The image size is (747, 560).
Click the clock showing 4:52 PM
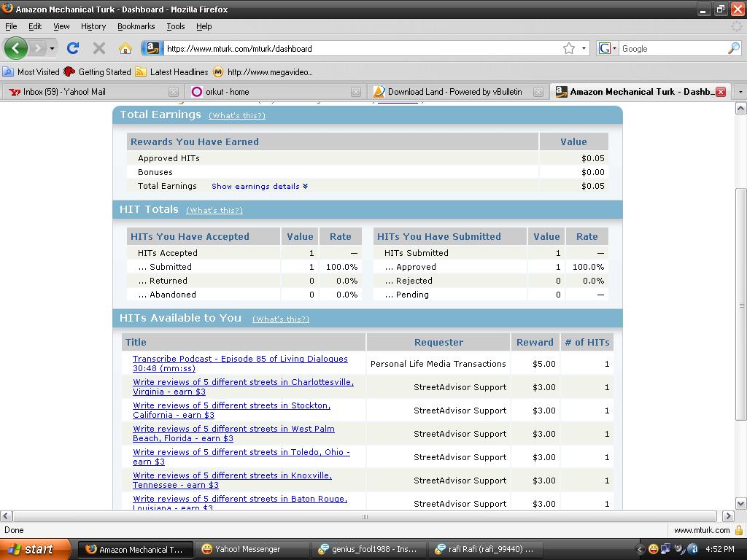point(719,550)
